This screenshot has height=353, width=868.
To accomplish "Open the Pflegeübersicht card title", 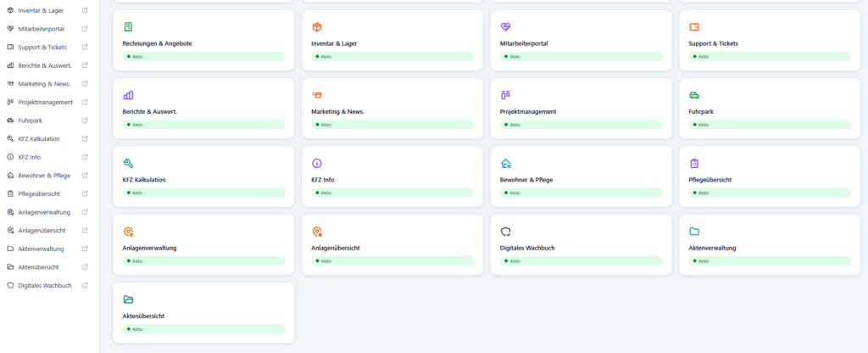I will click(712, 180).
